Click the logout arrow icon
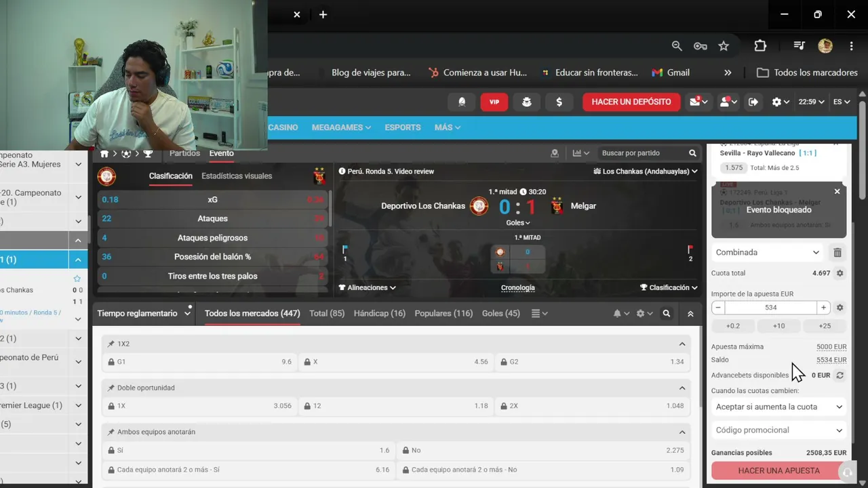 [x=753, y=102]
